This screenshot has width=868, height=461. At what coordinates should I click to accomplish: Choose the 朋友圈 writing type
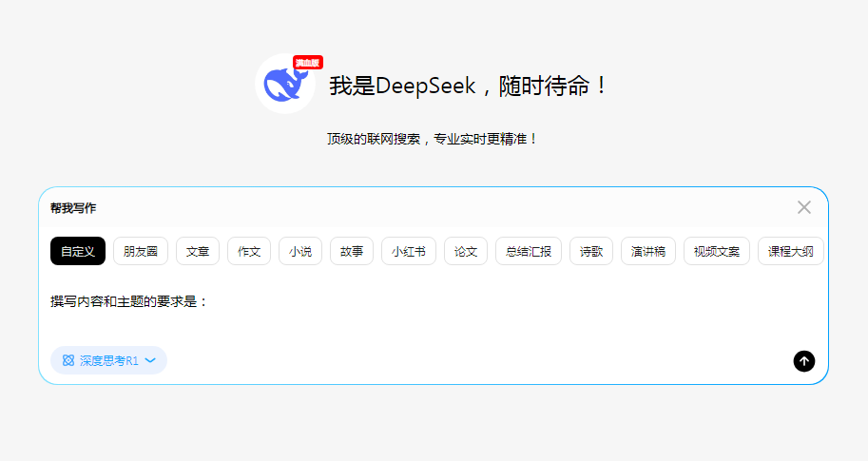coord(141,251)
